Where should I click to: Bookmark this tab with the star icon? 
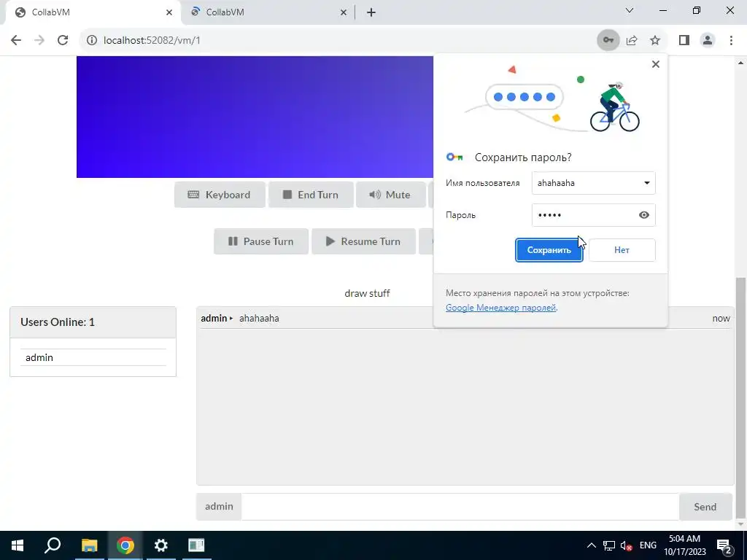655,40
